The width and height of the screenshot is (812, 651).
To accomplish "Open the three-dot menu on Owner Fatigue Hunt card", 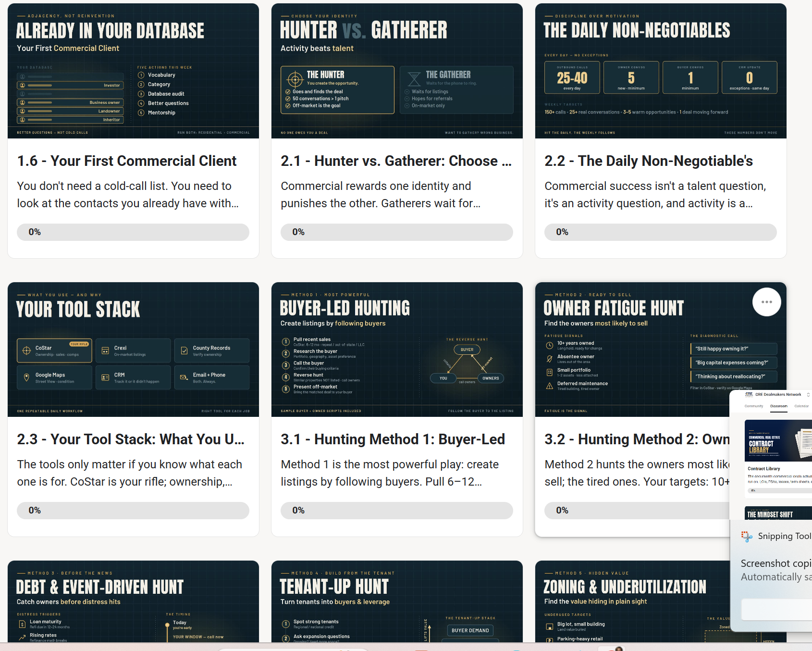I will [x=766, y=302].
